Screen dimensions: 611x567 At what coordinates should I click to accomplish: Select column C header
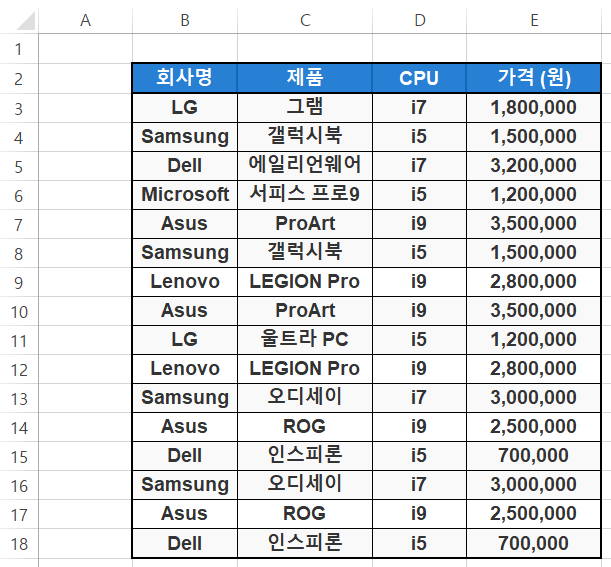[x=305, y=20]
